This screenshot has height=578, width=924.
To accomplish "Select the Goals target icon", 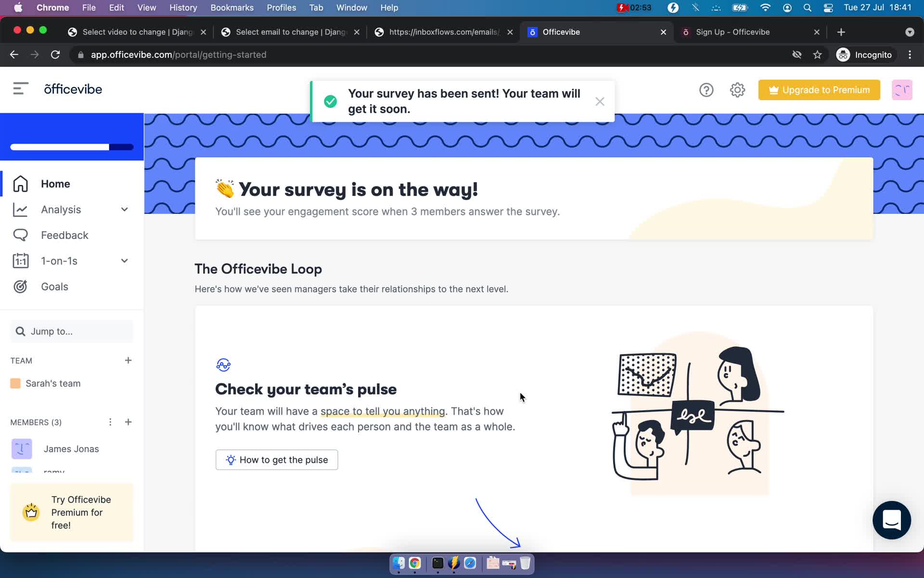I will point(19,286).
